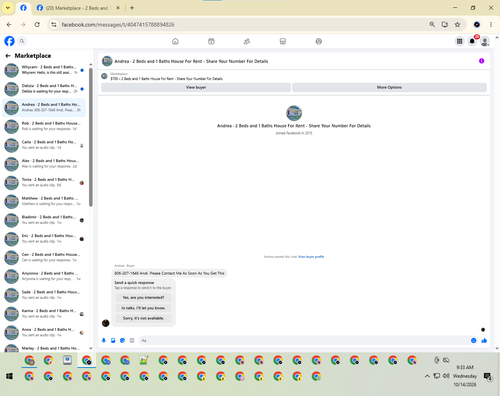Send a thumbs-up like

pyautogui.click(x=484, y=340)
